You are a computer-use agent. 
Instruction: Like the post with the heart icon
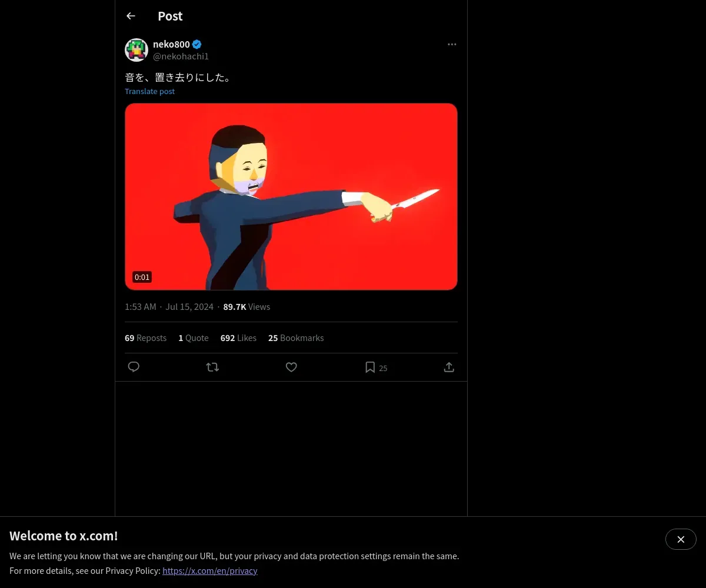[x=291, y=367]
